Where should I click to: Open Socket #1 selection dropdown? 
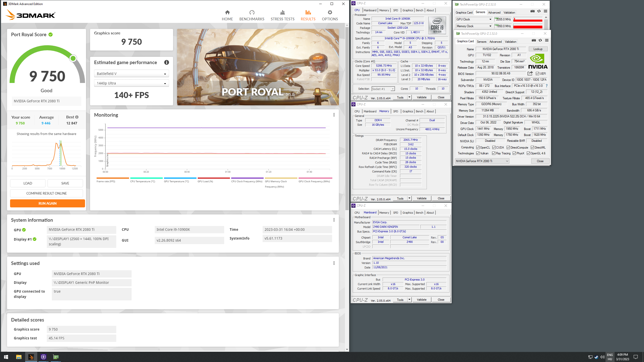pos(383,89)
